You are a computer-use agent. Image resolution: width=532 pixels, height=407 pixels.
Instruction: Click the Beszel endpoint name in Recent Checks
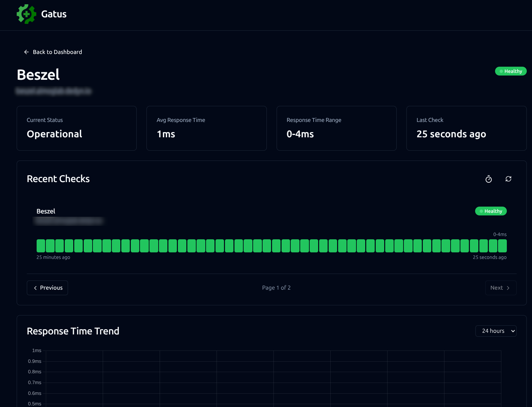[x=46, y=211]
